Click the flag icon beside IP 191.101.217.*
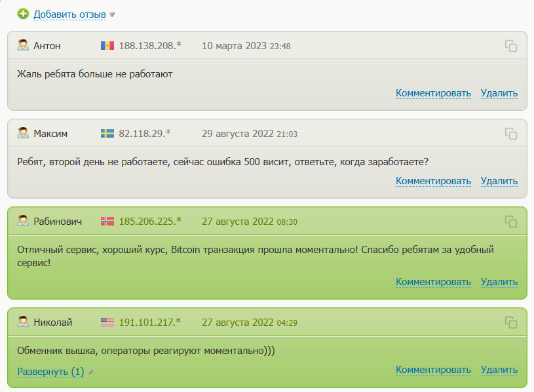Screen dimensions: 534x392 pyautogui.click(x=107, y=323)
